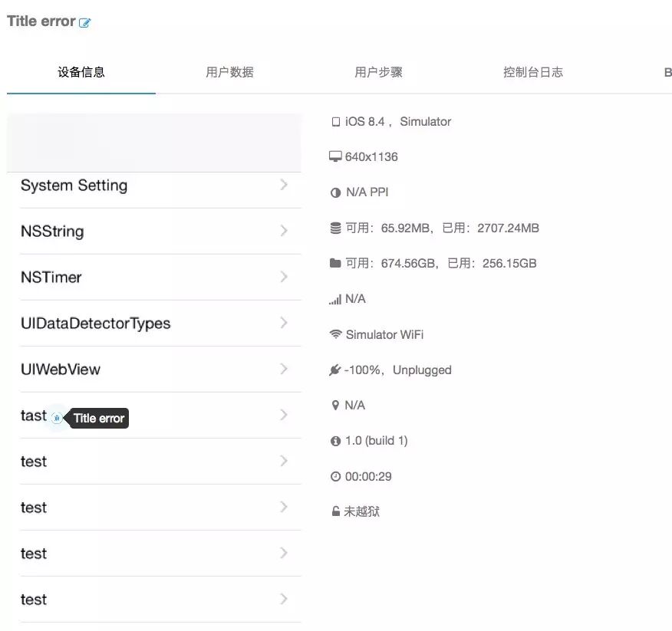
Task: Click the Title error page heading
Action: tap(41, 21)
